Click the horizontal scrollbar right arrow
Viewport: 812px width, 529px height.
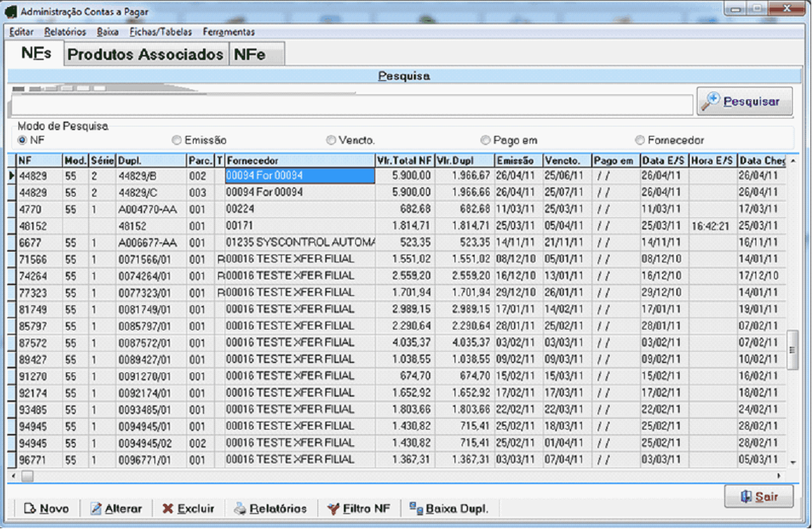point(780,475)
